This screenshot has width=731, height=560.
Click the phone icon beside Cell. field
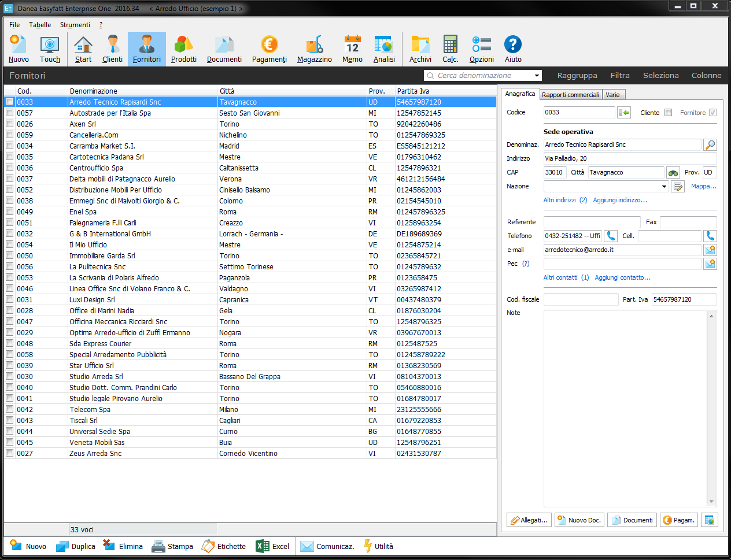click(710, 236)
